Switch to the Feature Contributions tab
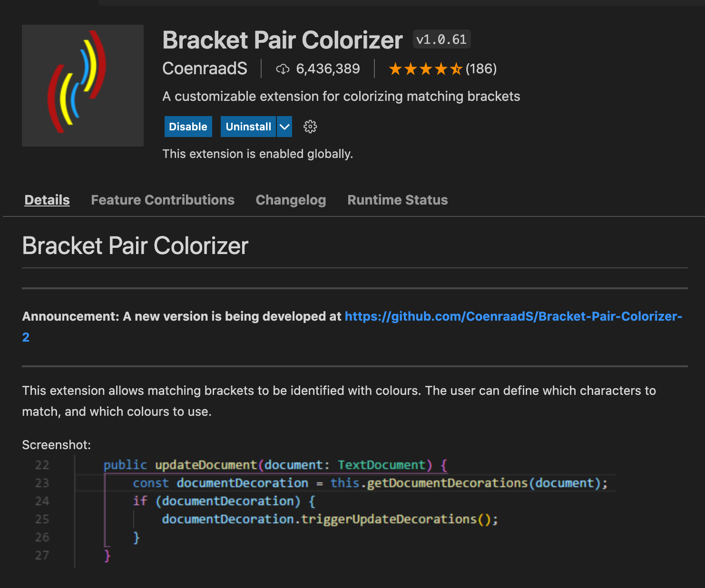The image size is (705, 588). click(x=163, y=200)
